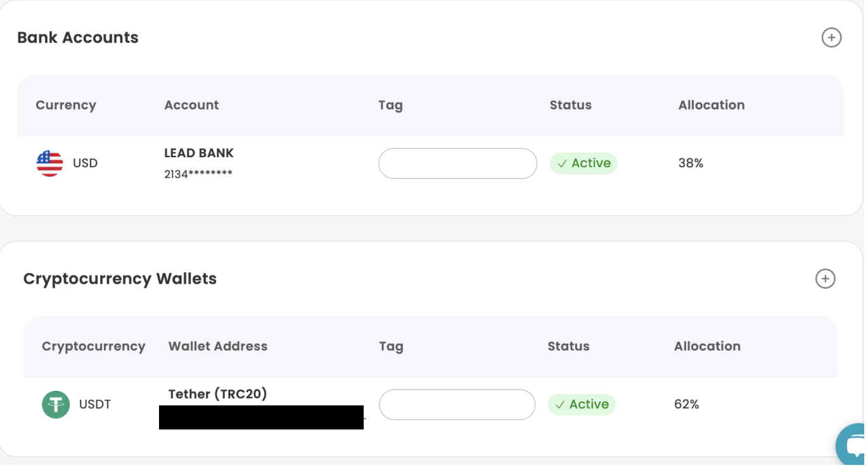This screenshot has width=868, height=470.
Task: Click the Tag field for Tether wallet
Action: (x=457, y=404)
